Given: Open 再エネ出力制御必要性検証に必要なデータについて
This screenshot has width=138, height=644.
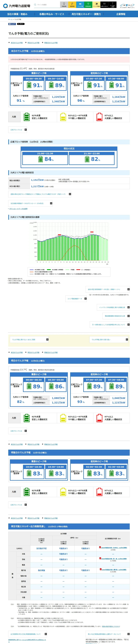Looking at the screenshot, I should [108, 634].
